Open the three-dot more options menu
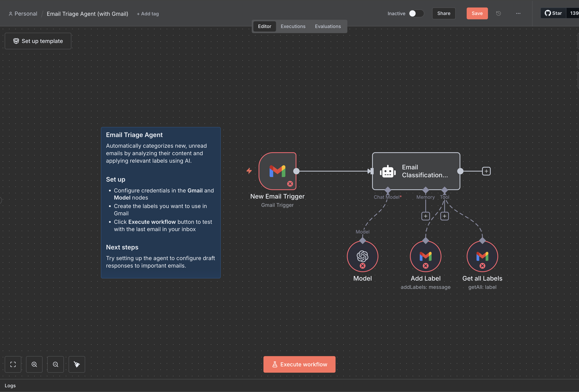 518,13
